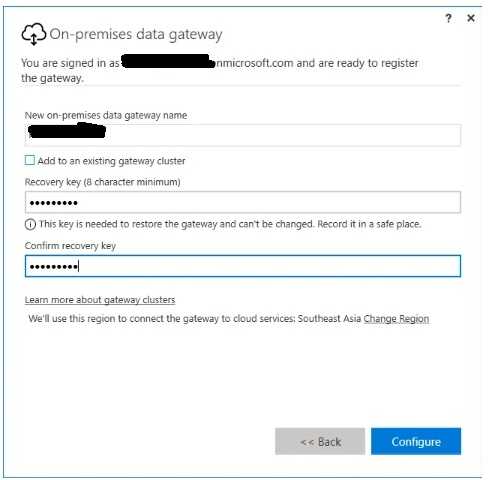
Task: Click 'Recovery key (8 character minimum)' label
Action: [103, 182]
